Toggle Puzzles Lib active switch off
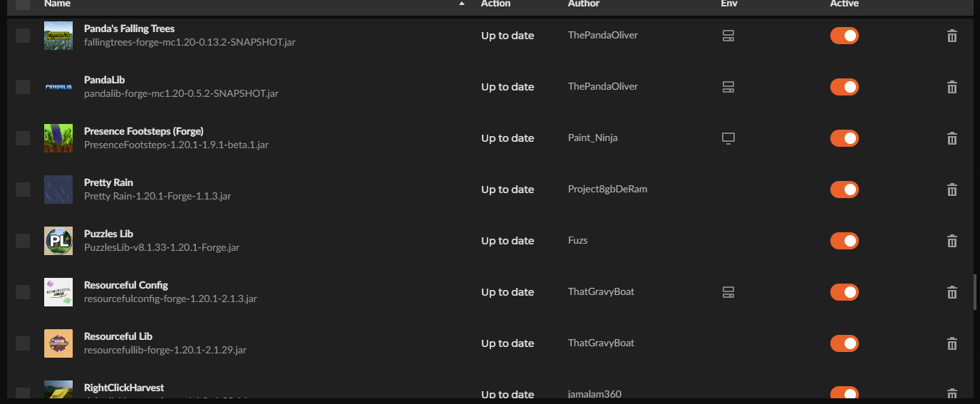 point(844,241)
